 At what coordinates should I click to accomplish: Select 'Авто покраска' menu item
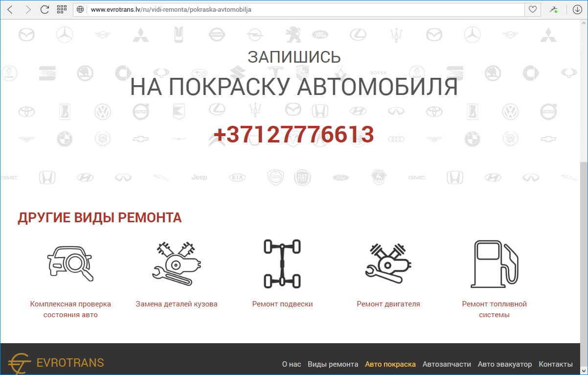pyautogui.click(x=390, y=364)
